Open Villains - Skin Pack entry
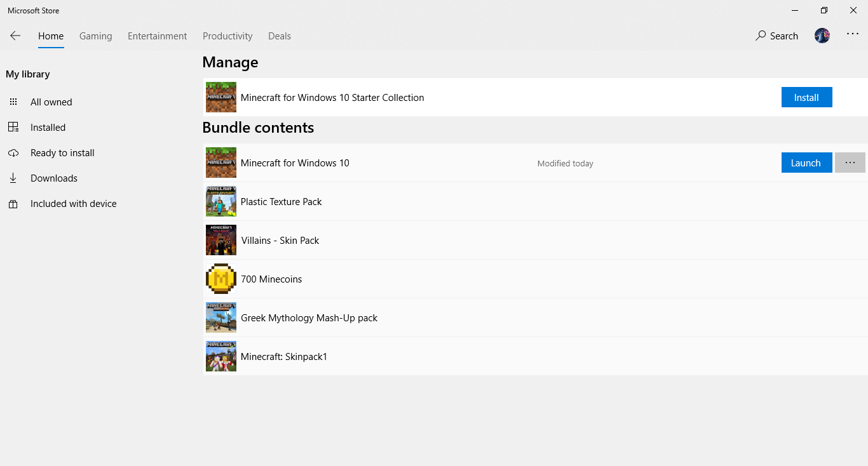868x466 pixels. coord(536,240)
